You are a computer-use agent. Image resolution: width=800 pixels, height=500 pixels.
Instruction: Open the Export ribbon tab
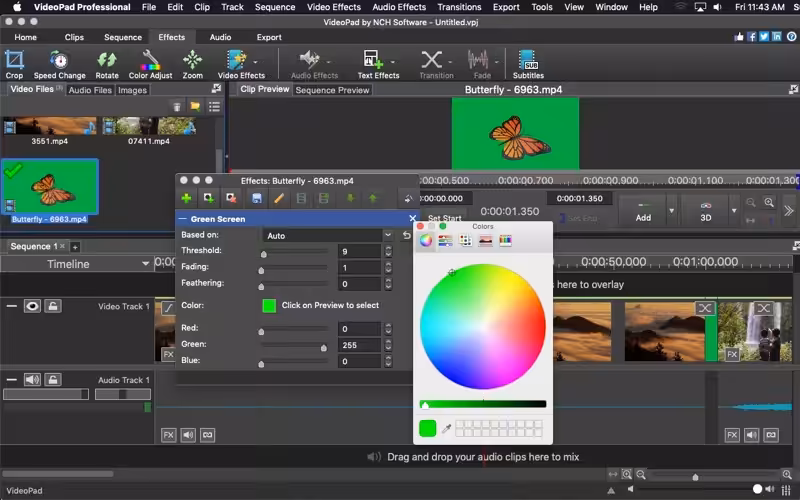click(269, 37)
